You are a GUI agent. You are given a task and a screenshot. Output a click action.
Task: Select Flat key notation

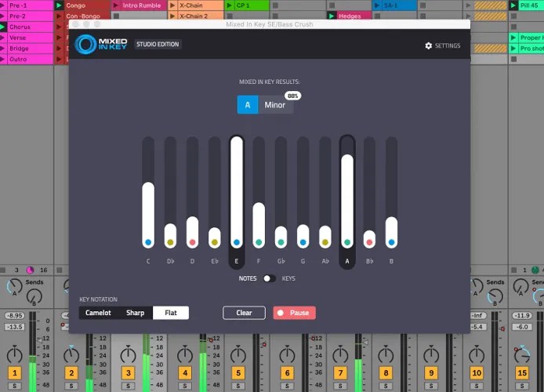point(171,313)
